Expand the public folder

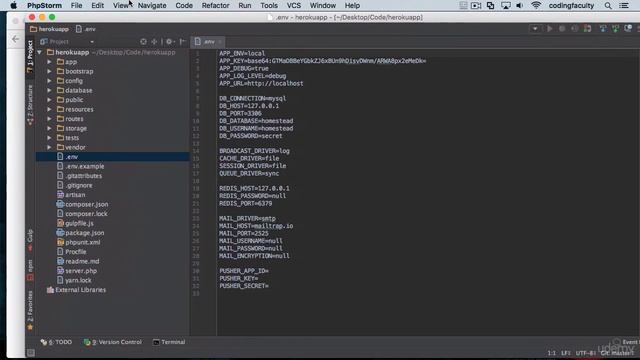[x=49, y=100]
